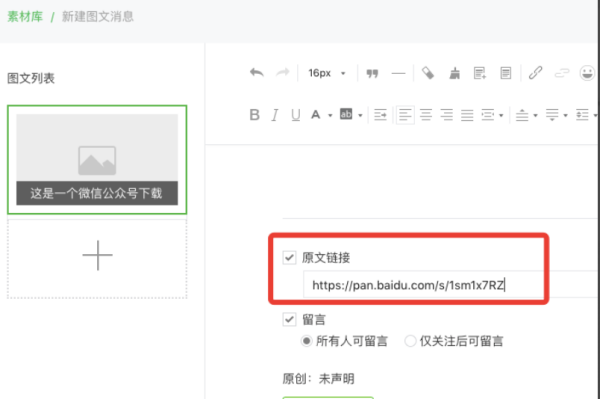This screenshot has height=399, width=600.
Task: Insert a hyperlink with the chain icon
Action: tap(535, 72)
